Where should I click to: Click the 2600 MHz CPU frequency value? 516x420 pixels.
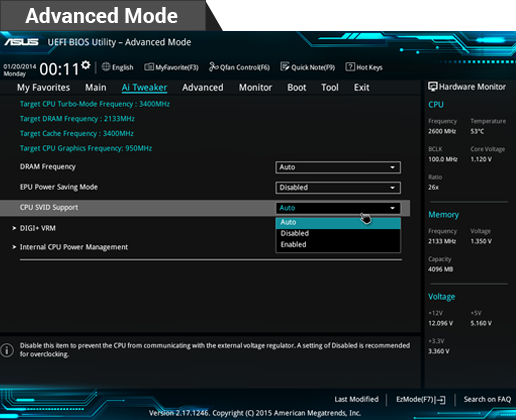(x=442, y=131)
